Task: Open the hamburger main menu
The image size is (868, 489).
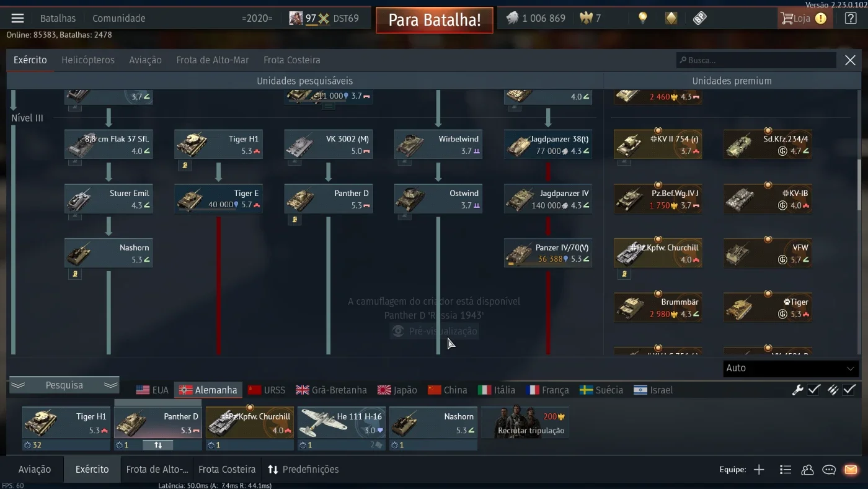Action: (x=17, y=19)
